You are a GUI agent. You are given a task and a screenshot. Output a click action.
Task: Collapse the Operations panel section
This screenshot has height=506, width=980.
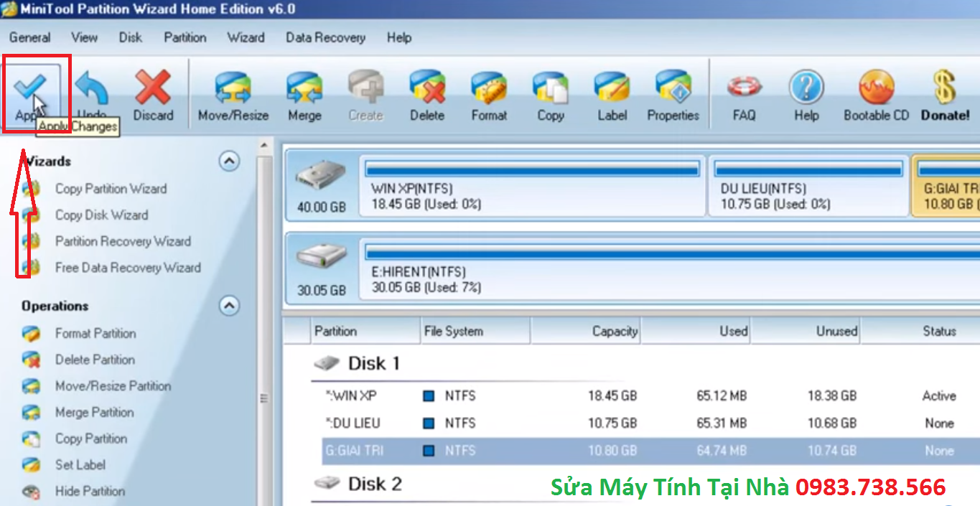pos(229,306)
